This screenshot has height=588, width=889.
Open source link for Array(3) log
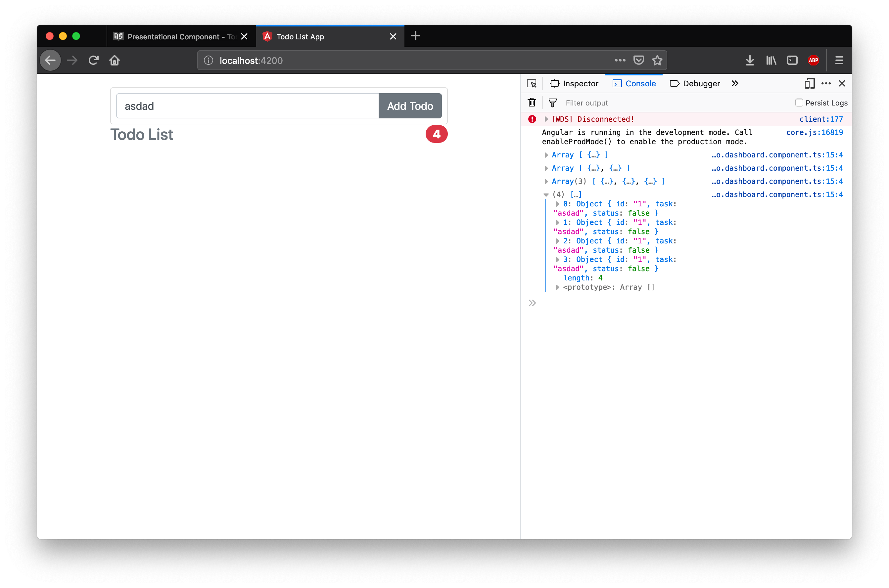(777, 182)
